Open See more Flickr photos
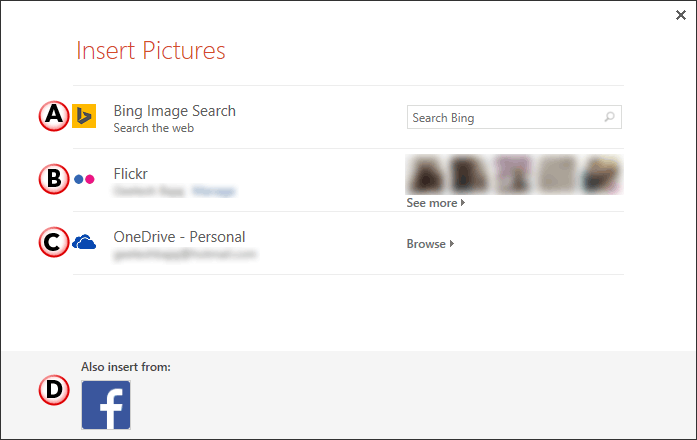The height and width of the screenshot is (440, 697). 436,203
